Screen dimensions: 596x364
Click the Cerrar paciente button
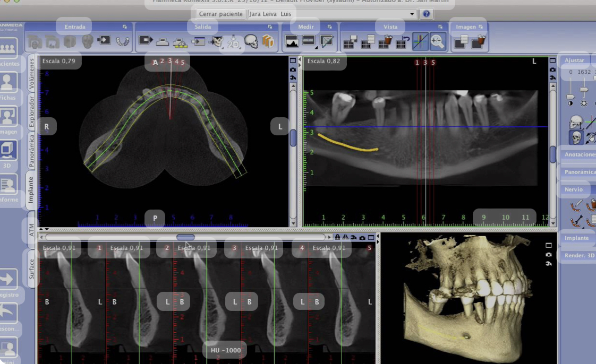tap(221, 14)
